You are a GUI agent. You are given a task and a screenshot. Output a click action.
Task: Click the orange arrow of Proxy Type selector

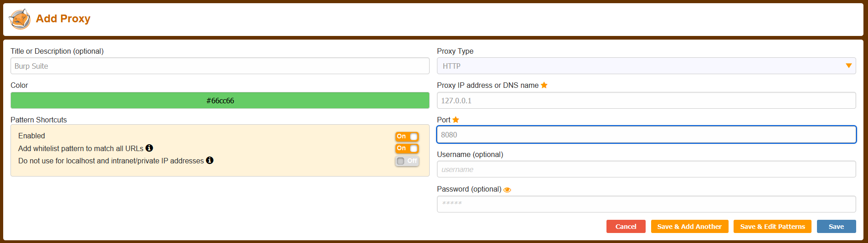coord(848,66)
